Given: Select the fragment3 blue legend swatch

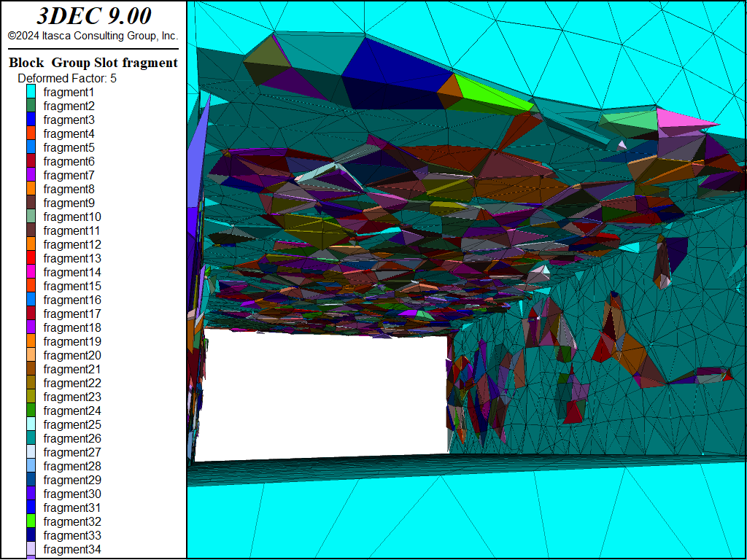Looking at the screenshot, I should click(x=31, y=120).
